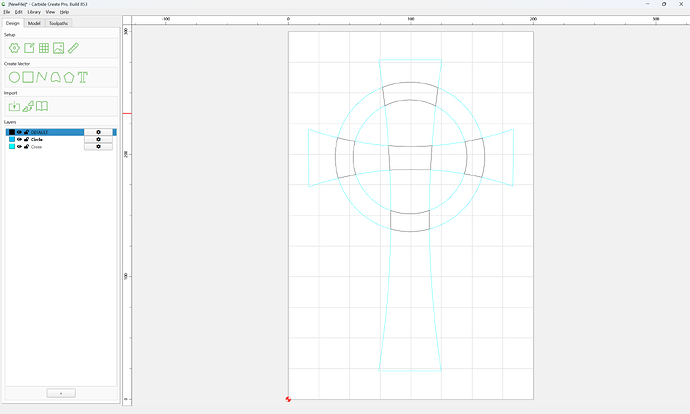Open the grid settings icon

point(44,48)
